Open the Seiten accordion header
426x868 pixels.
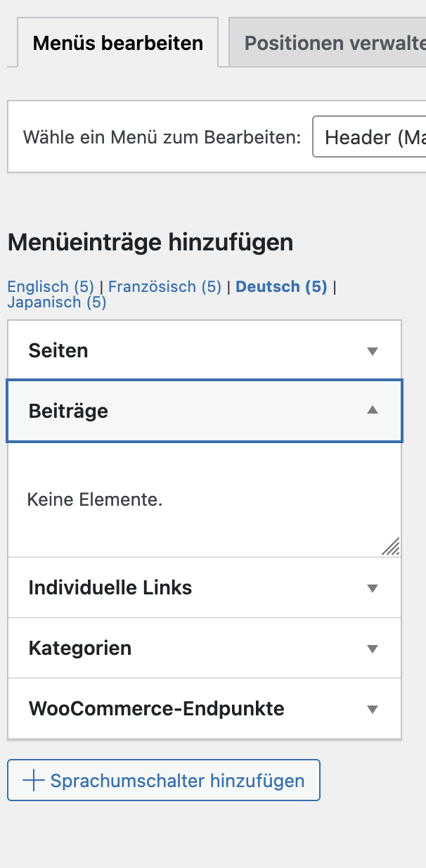pyautogui.click(x=205, y=350)
